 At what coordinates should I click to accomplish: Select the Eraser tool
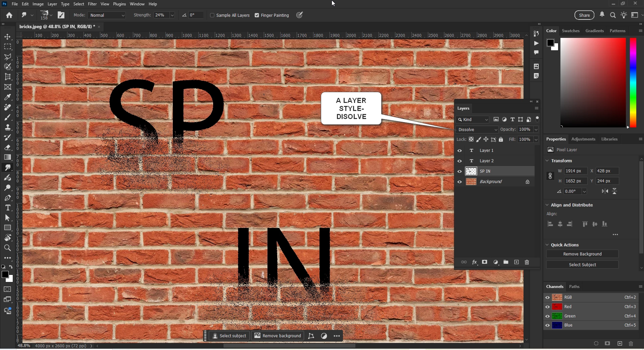7,148
